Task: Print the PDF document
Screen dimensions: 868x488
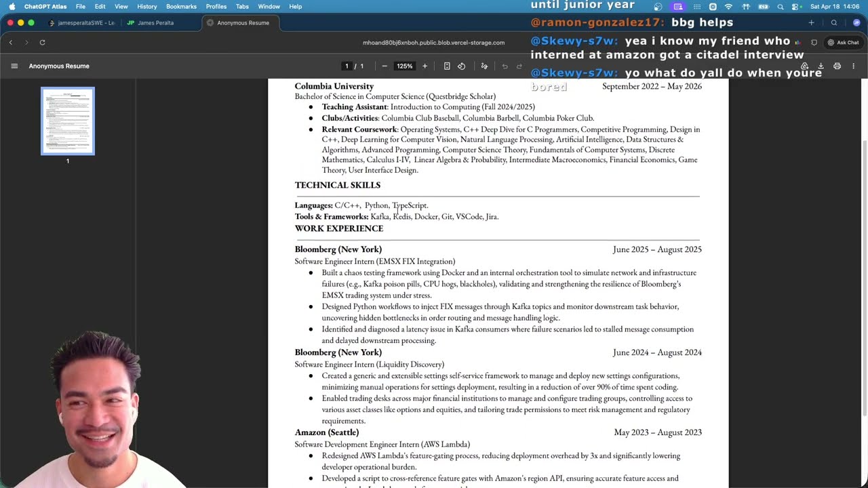Action: 837,66
